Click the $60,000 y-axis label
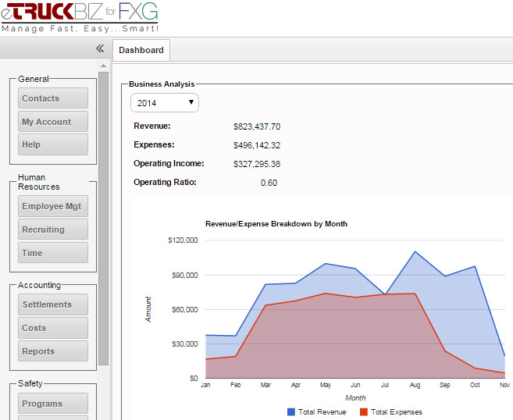 tap(185, 309)
